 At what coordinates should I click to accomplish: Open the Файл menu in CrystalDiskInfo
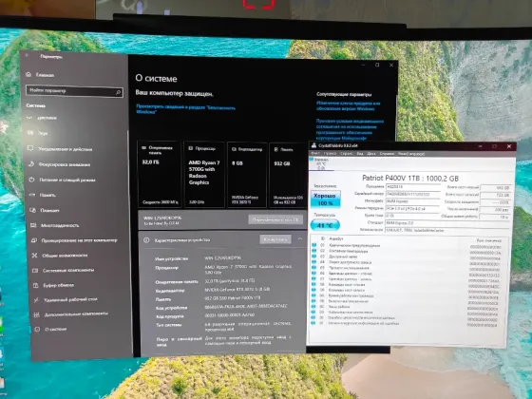point(315,154)
